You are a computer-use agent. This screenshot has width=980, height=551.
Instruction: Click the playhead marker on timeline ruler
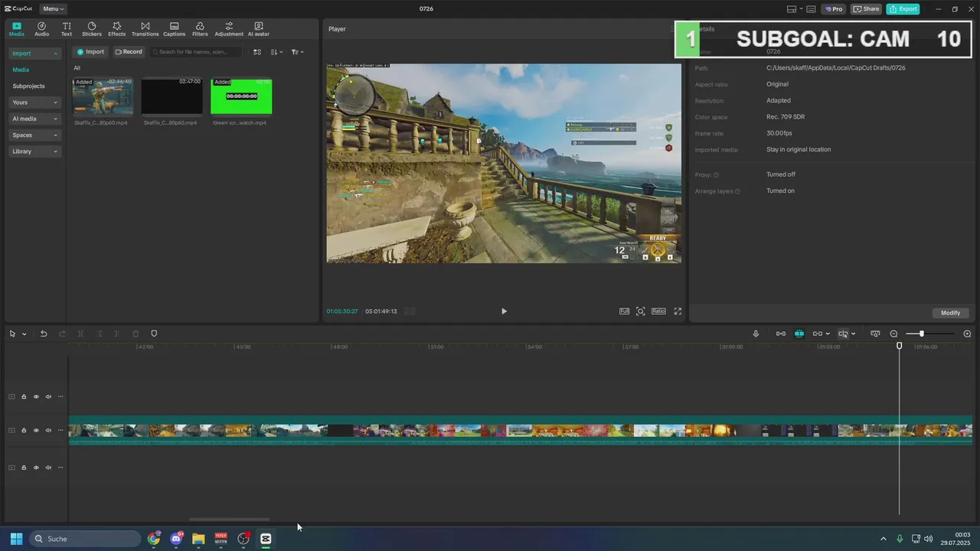coord(900,346)
